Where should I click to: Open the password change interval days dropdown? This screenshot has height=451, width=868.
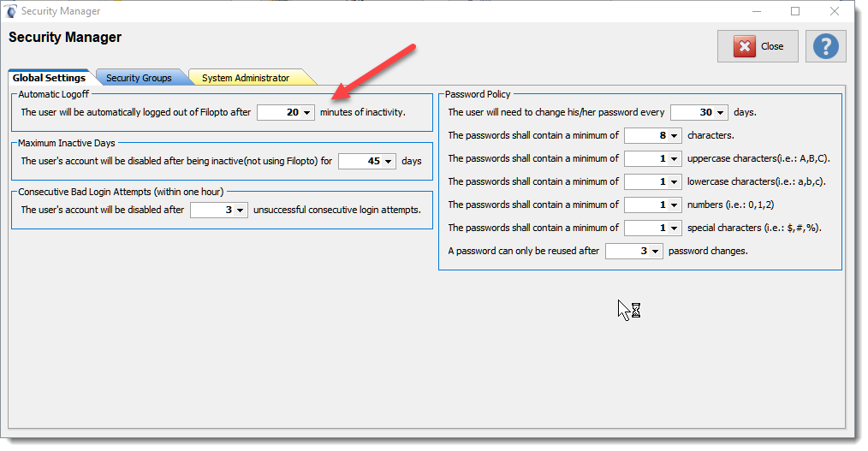point(699,112)
